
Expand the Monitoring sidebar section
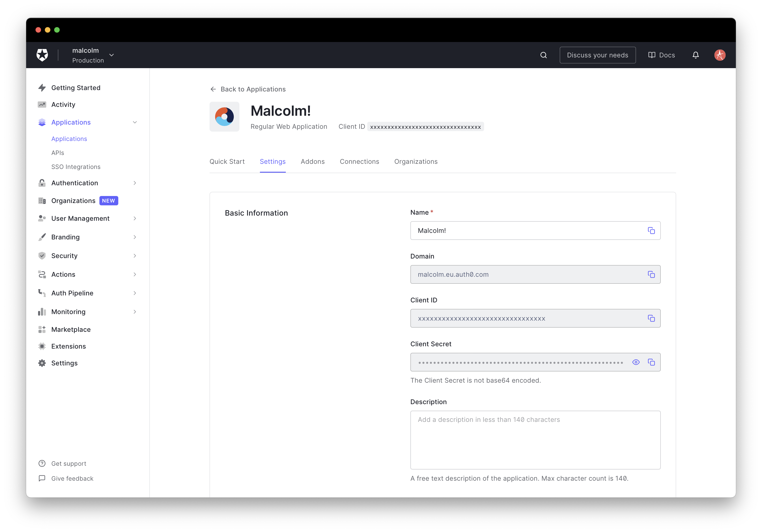coord(135,312)
